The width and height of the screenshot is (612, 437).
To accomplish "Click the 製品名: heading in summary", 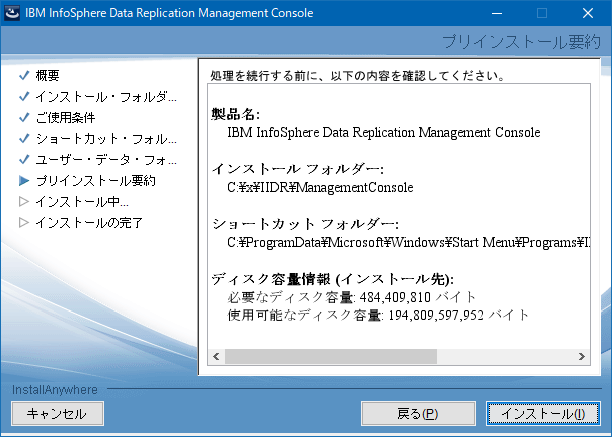I will pos(235,114).
